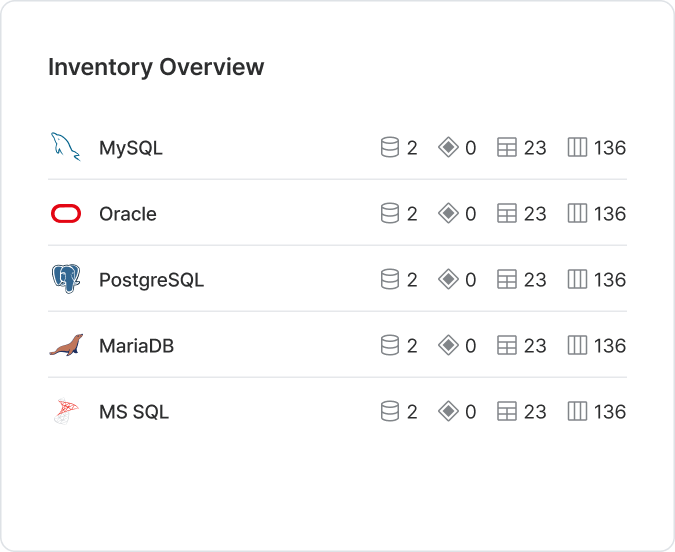
Task: Select the PostgreSQL label
Action: click(152, 280)
